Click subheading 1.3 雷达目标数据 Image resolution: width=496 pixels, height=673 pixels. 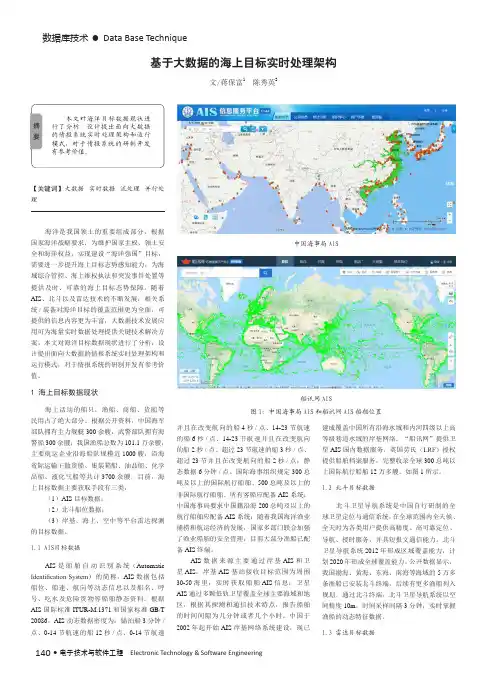[x=348, y=632]
